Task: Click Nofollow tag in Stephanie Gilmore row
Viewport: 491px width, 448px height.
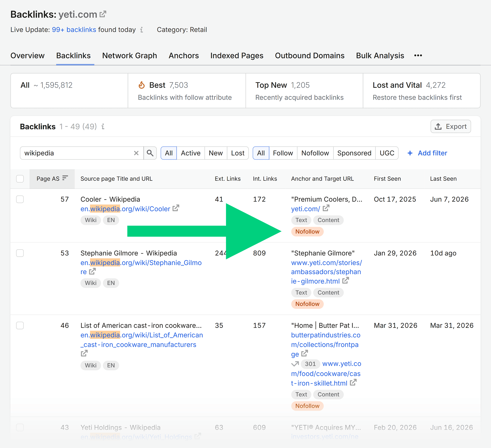Action: click(307, 304)
